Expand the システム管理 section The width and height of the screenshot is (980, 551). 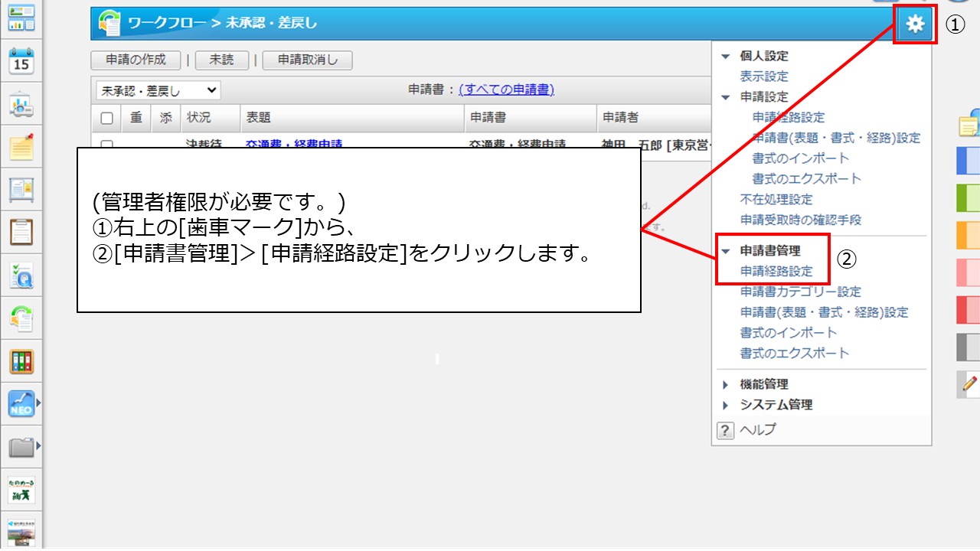click(726, 405)
